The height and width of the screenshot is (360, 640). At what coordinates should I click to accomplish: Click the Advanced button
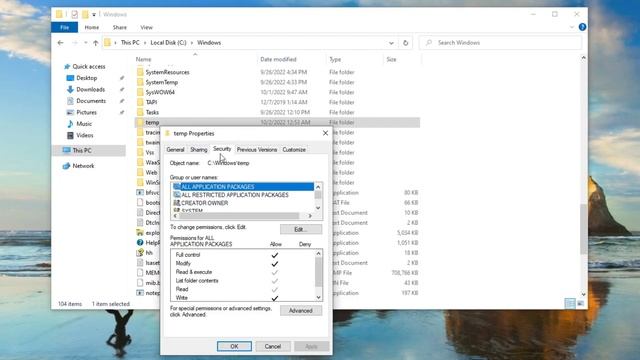click(301, 311)
